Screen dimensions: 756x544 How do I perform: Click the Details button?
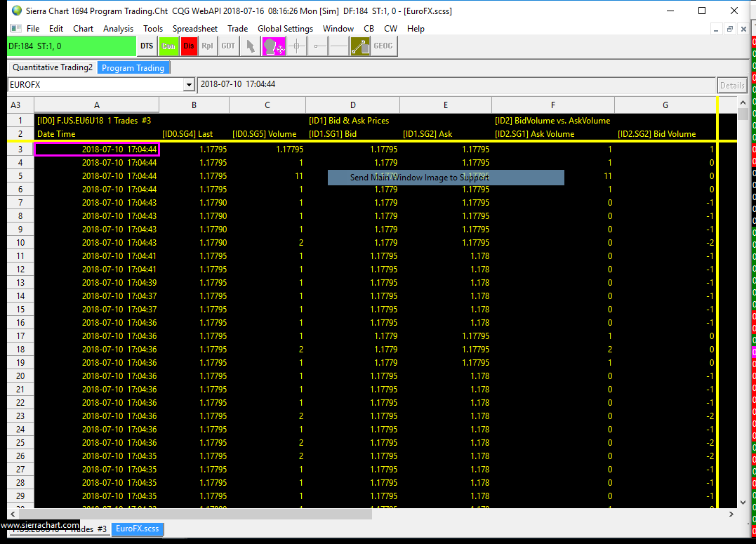[x=731, y=85]
